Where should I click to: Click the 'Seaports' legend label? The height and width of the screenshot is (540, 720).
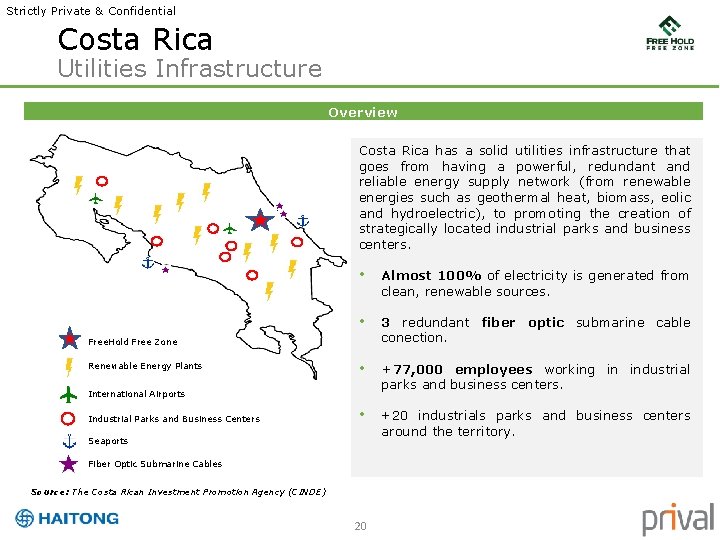(x=108, y=441)
